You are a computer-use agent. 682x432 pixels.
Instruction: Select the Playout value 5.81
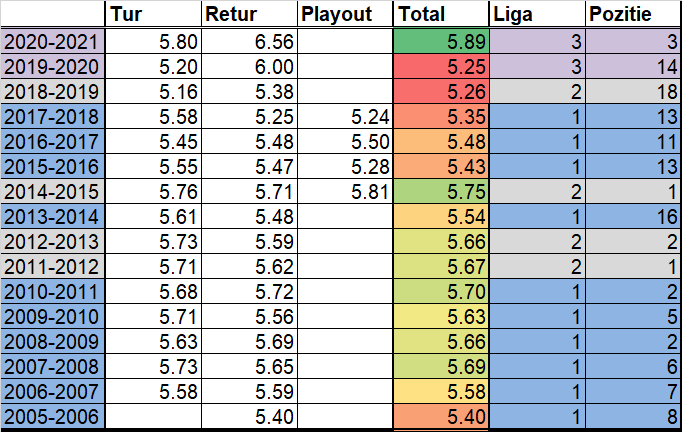345,191
